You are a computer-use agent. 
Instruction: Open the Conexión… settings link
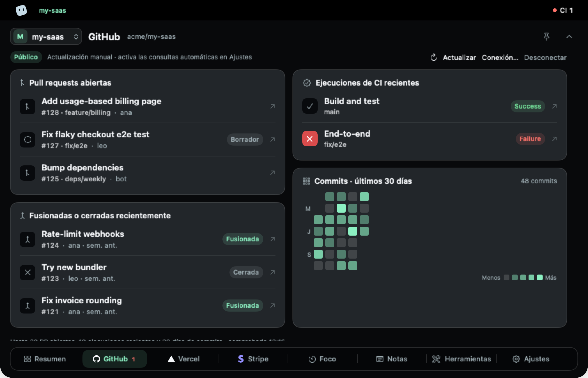click(x=500, y=57)
